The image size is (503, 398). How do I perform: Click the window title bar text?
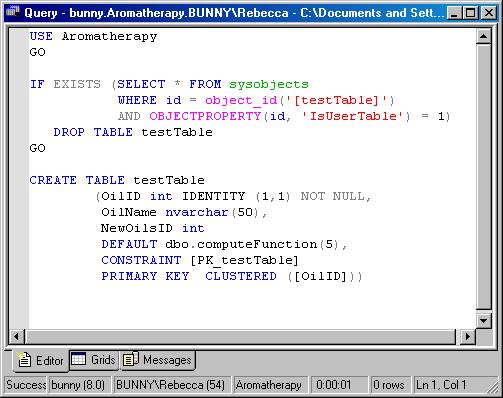pos(234,13)
